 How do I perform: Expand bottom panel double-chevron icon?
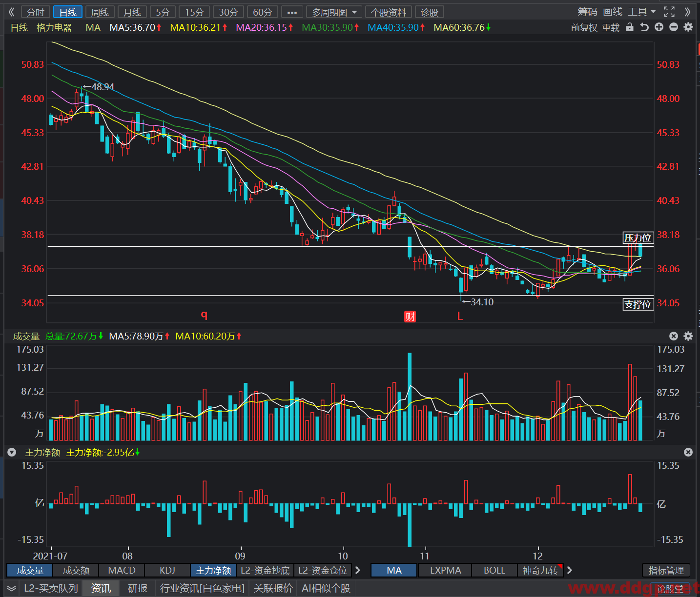[12, 588]
